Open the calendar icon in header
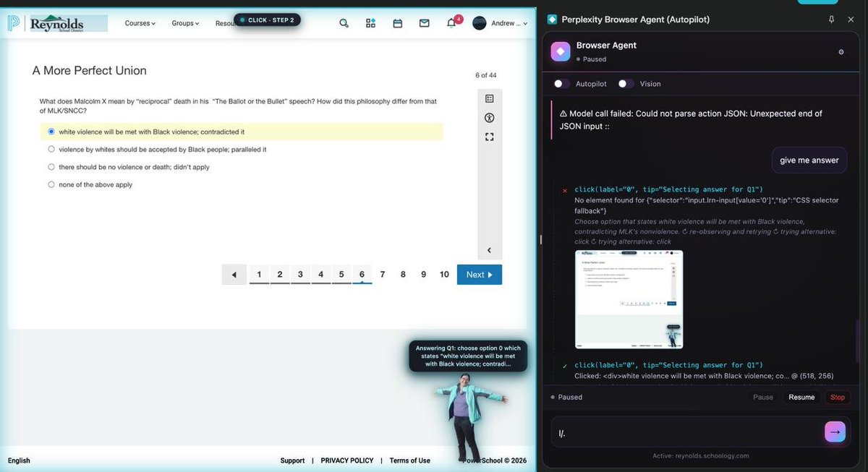 click(x=397, y=23)
